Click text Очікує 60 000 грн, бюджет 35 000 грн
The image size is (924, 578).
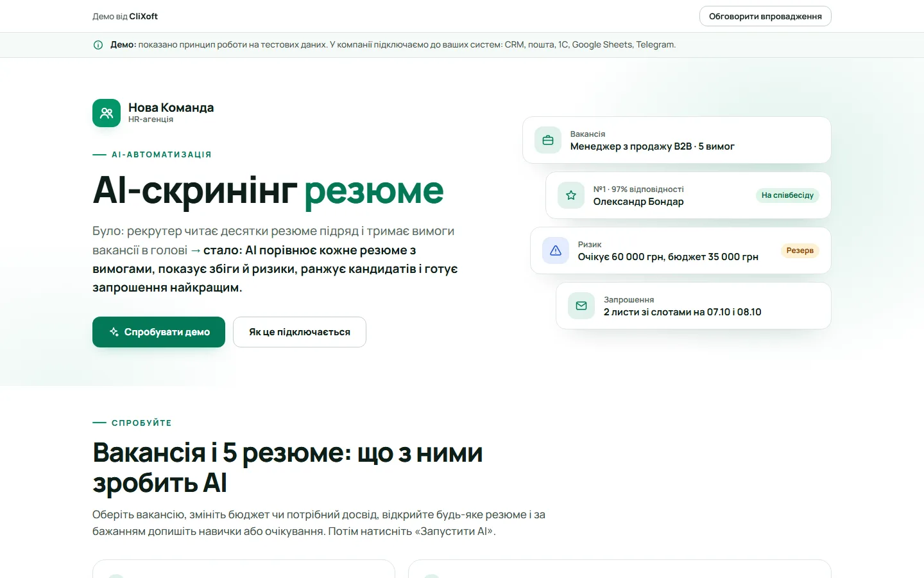coord(668,257)
